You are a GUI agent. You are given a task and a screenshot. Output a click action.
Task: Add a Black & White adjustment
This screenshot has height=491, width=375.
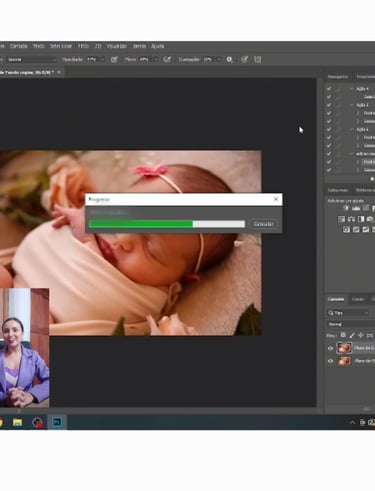tap(361, 219)
